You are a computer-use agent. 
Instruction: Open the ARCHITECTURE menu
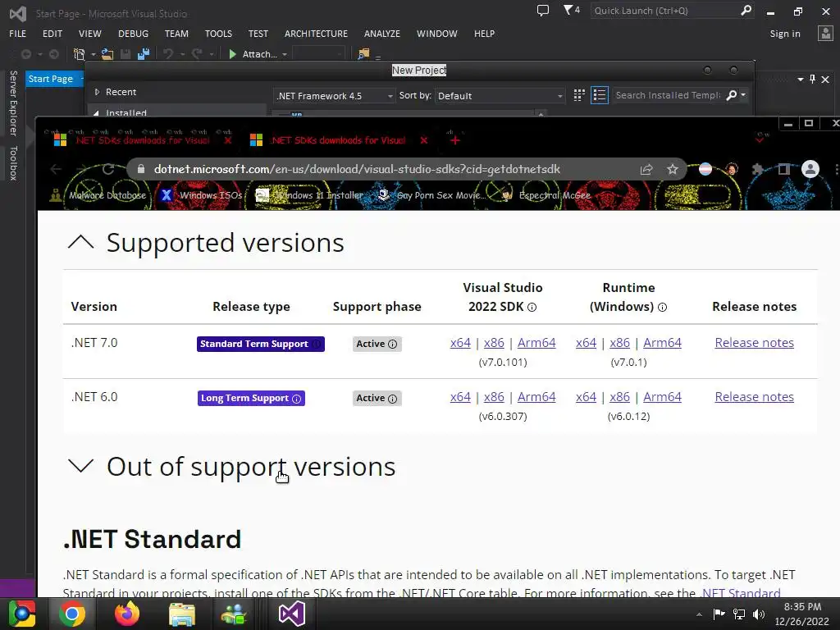(x=316, y=33)
